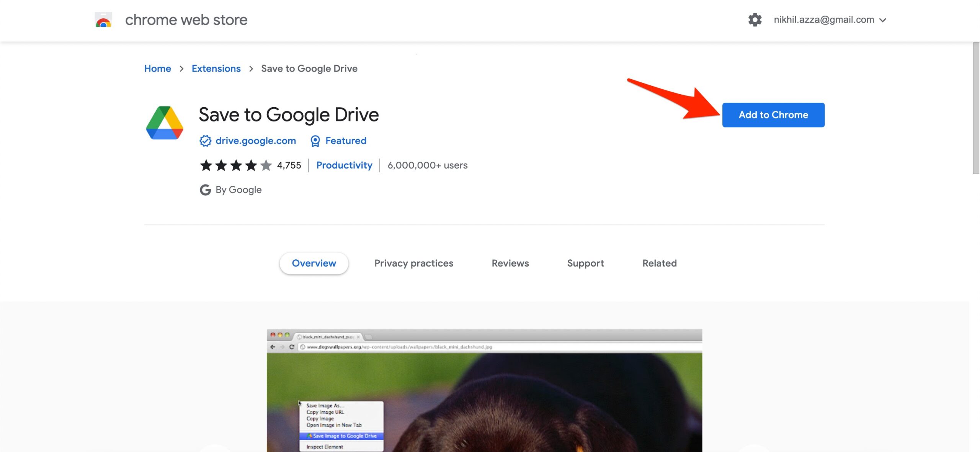Select the Overview tab
The height and width of the screenshot is (452, 980).
click(314, 263)
